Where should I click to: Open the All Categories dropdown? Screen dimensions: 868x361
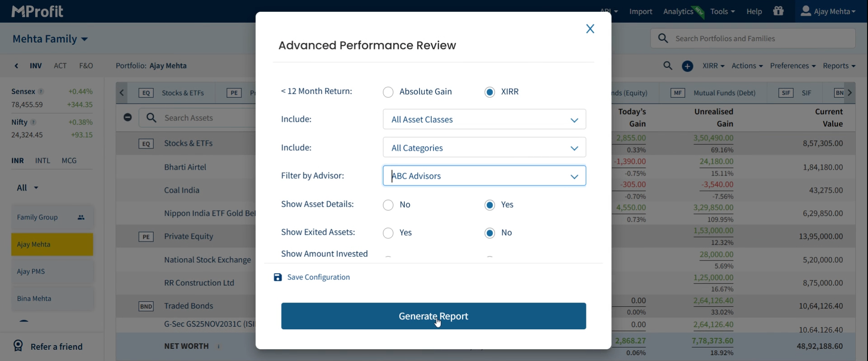tap(484, 147)
